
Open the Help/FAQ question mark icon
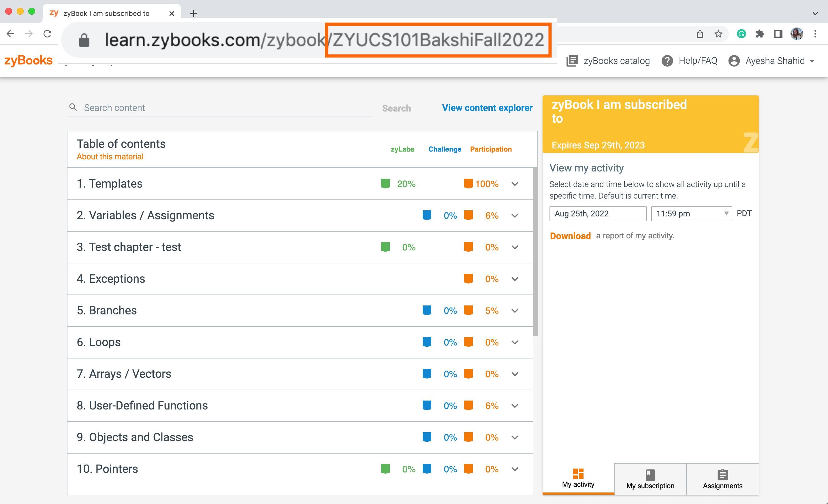point(667,61)
